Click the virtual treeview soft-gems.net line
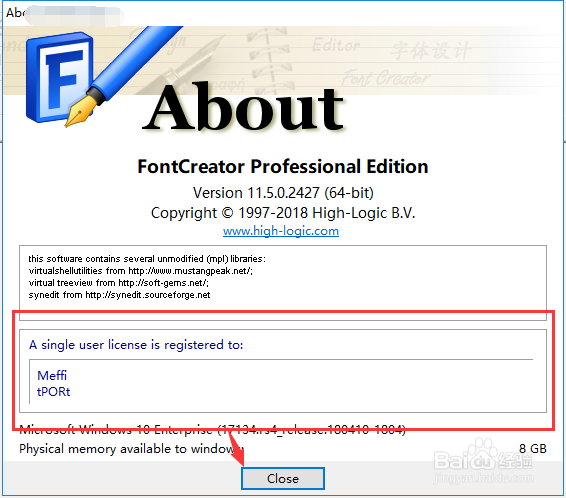This screenshot has height=498, width=566. click(x=118, y=283)
